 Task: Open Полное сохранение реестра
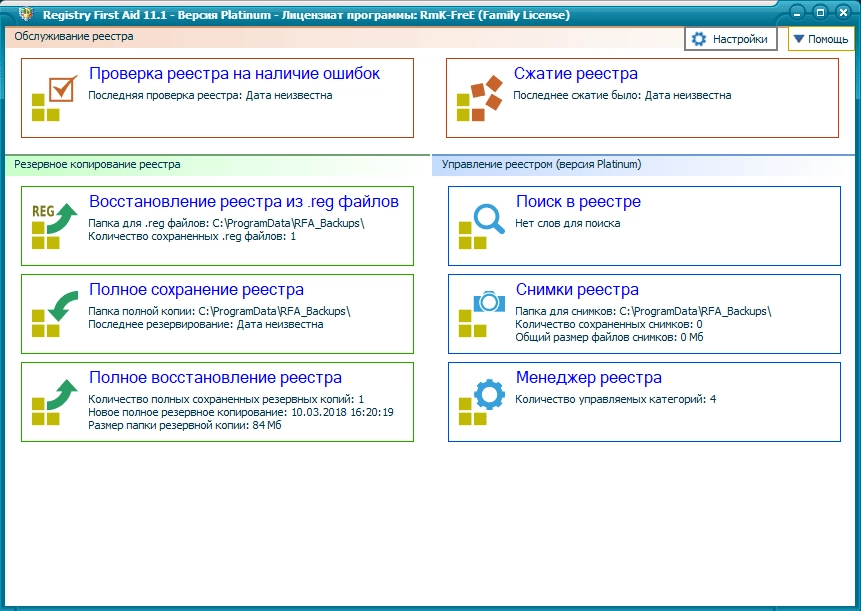pyautogui.click(x=196, y=289)
